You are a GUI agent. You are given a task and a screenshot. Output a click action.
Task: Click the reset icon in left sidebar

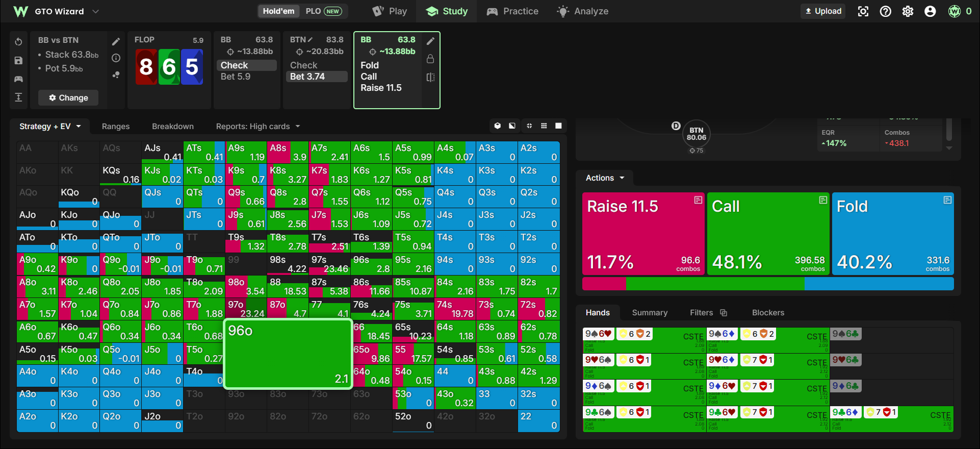(x=18, y=42)
